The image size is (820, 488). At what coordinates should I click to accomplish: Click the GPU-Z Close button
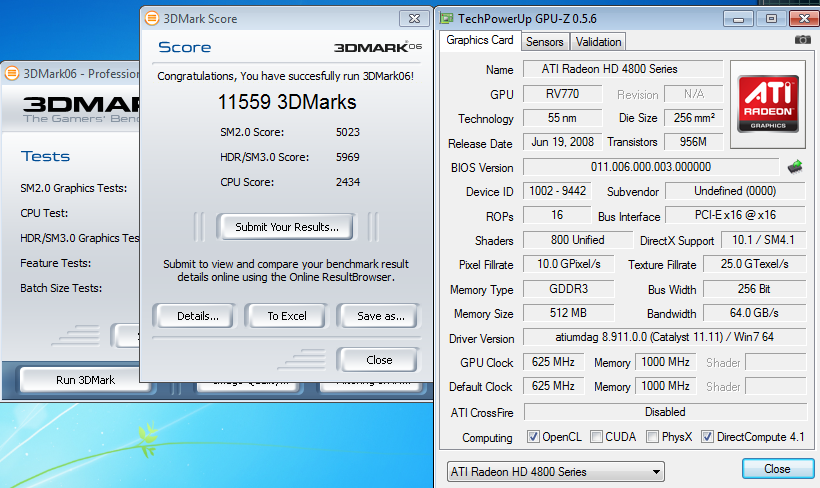pyautogui.click(x=777, y=469)
